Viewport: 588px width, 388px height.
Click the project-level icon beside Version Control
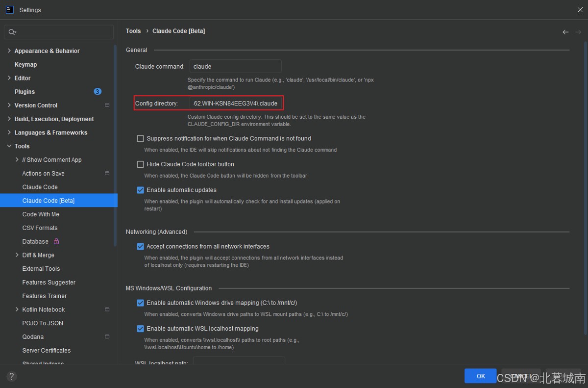pyautogui.click(x=107, y=105)
